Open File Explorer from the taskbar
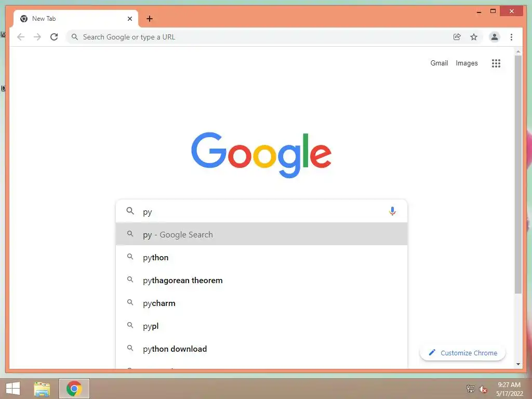This screenshot has height=399, width=532. point(42,389)
